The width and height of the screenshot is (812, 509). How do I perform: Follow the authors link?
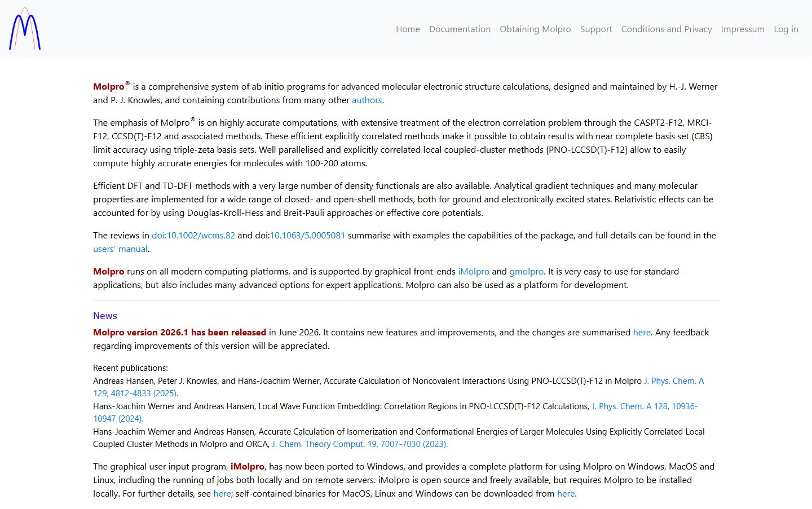click(x=367, y=100)
